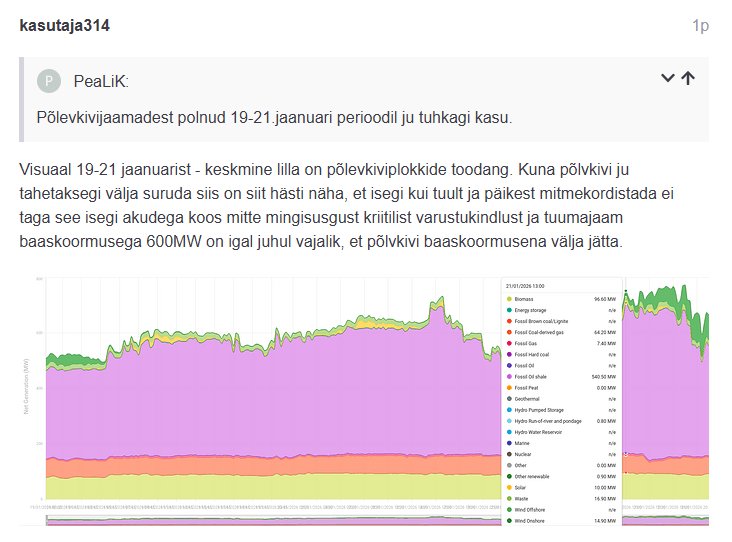Click PeaLiK's avatar in the quote
This screenshot has width=732, height=542.
(x=48, y=81)
